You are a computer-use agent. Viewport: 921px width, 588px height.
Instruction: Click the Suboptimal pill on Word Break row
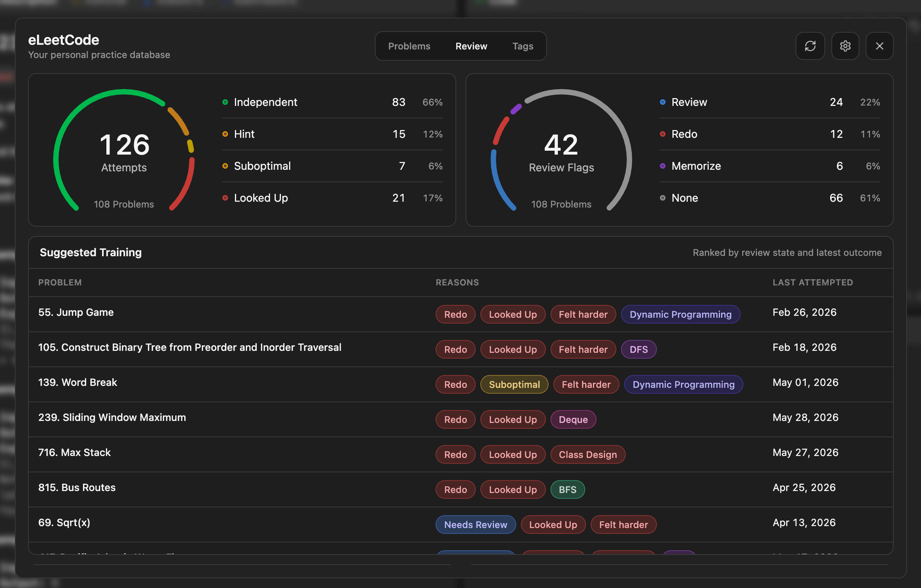coord(514,384)
